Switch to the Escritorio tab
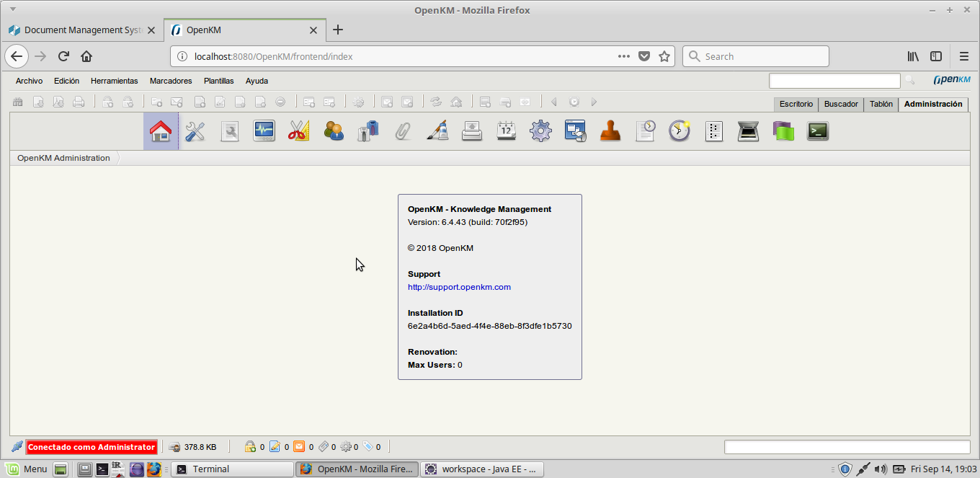Image resolution: width=980 pixels, height=478 pixels. pos(796,104)
